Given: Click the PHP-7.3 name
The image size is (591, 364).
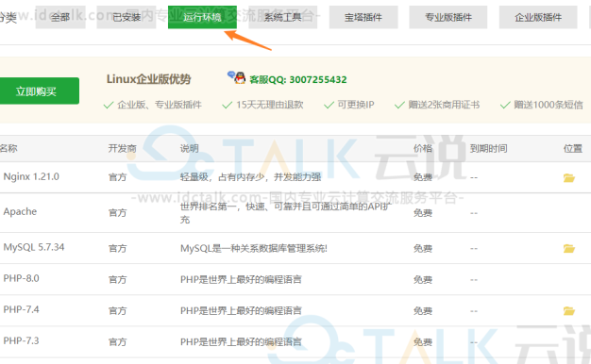Looking at the screenshot, I should click(x=21, y=341).
